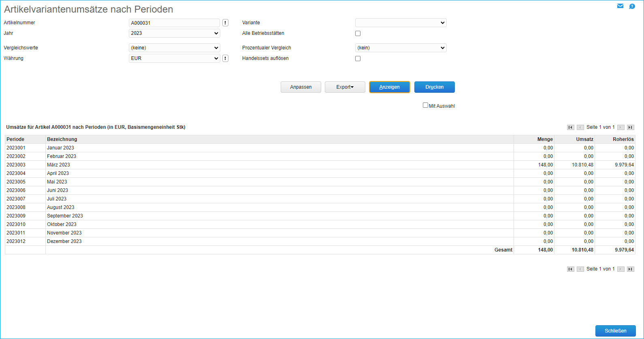Image resolution: width=644 pixels, height=339 pixels.
Task: Click into the Artikelnummer input field
Action: click(x=174, y=23)
